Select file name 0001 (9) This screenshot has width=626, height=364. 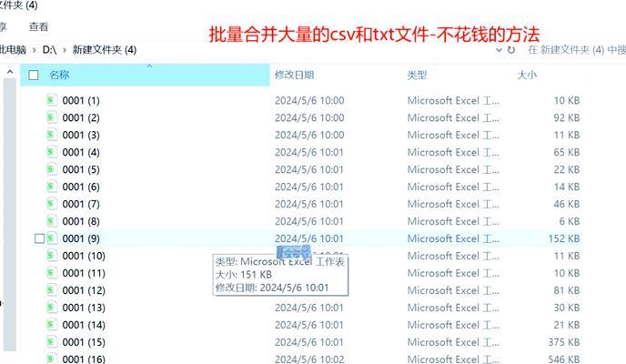click(81, 238)
